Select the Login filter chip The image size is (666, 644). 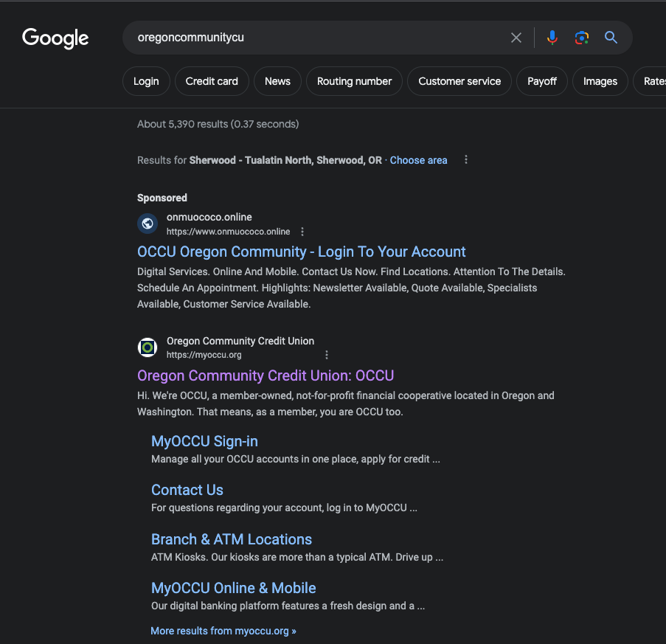[146, 81]
